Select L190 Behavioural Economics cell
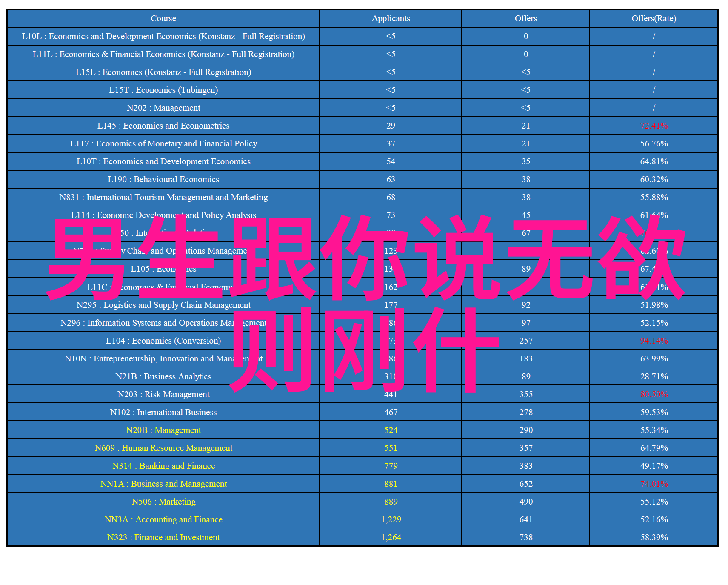The width and height of the screenshot is (728, 585). click(x=163, y=179)
